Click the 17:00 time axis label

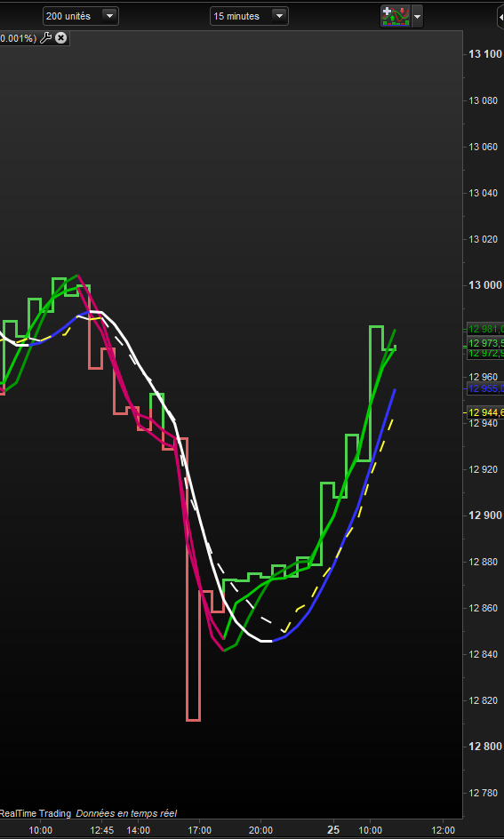198,830
